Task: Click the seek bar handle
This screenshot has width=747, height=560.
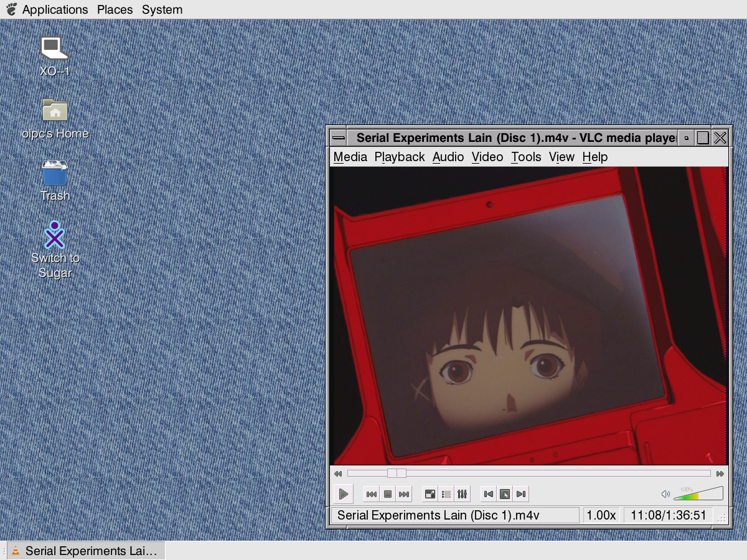Action: tap(397, 474)
